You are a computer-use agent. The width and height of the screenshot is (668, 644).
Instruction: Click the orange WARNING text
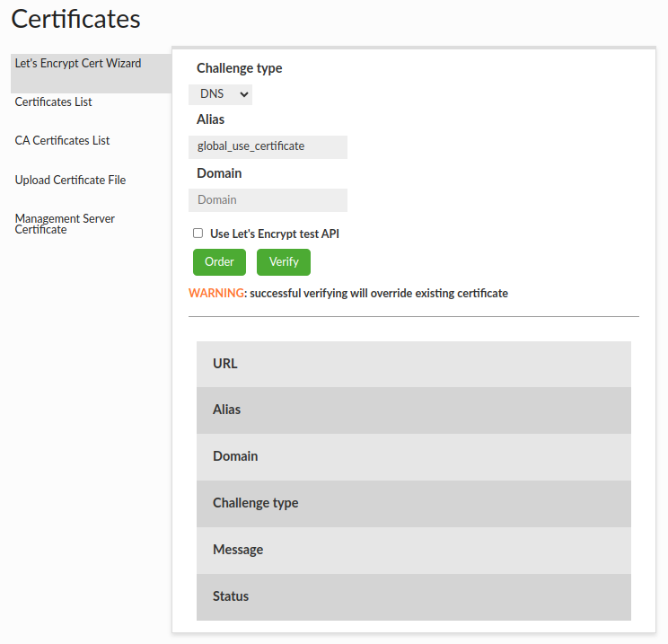click(215, 294)
